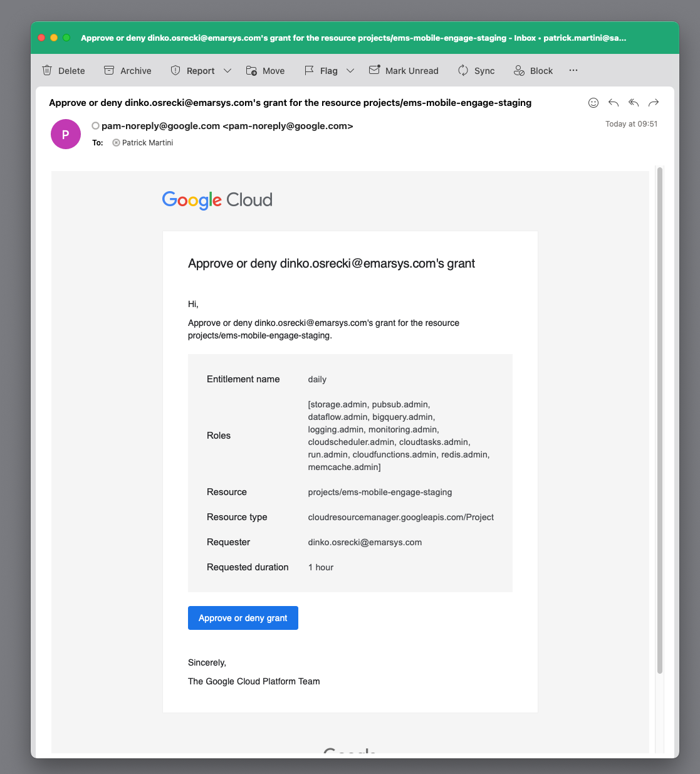
Task: Reply to this email
Action: pyautogui.click(x=613, y=102)
